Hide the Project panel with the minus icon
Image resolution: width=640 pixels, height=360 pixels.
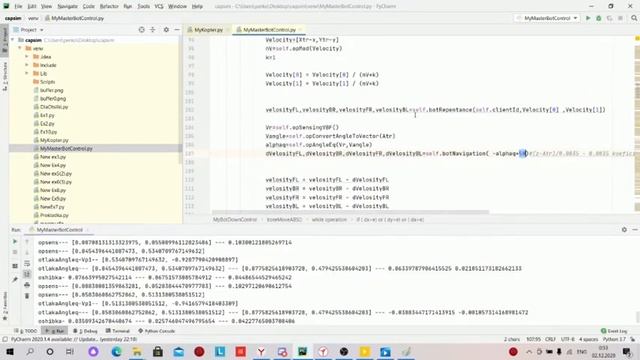[x=177, y=30]
